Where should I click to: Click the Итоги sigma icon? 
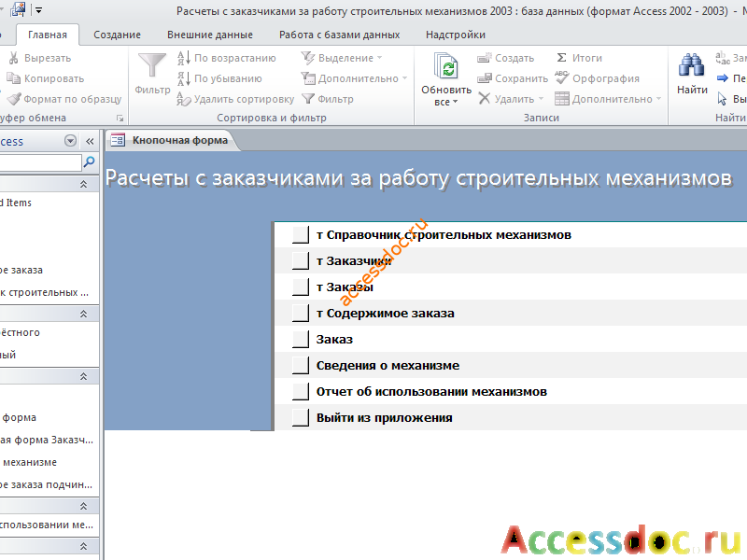[x=562, y=58]
